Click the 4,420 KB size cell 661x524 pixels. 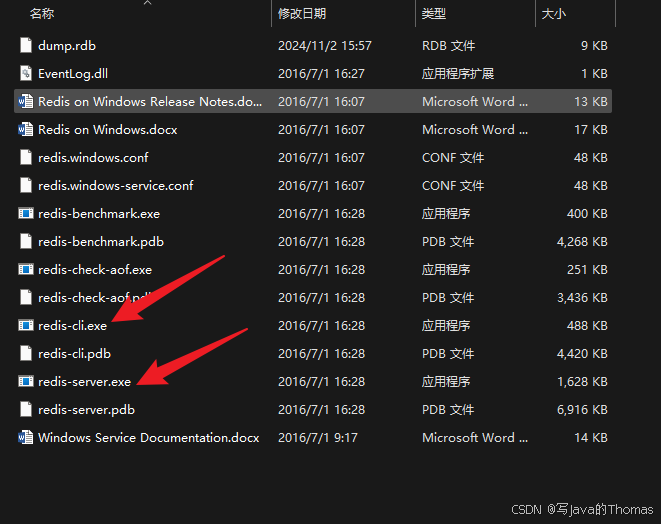pyautogui.click(x=582, y=354)
